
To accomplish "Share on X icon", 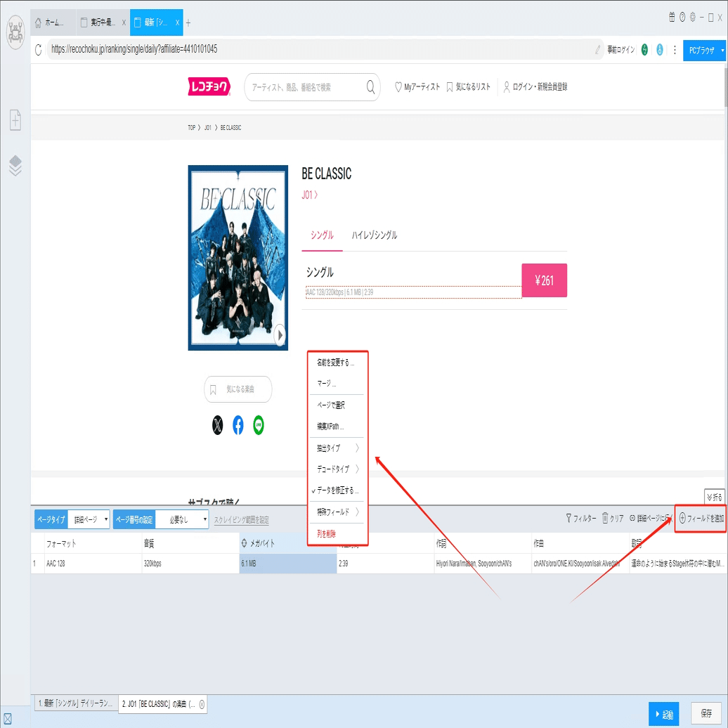I will pyautogui.click(x=217, y=425).
